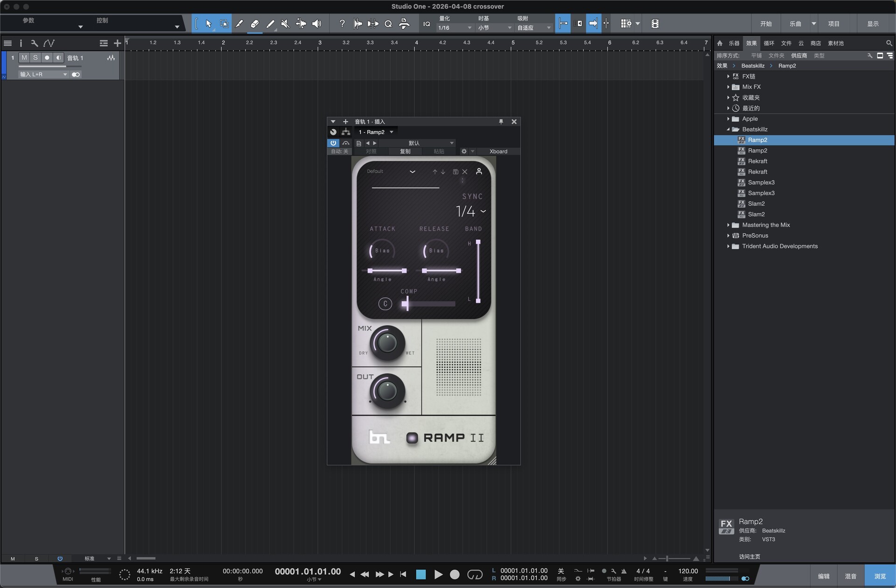Click the 复制 button in plugin header
The image size is (896, 588).
coord(405,152)
